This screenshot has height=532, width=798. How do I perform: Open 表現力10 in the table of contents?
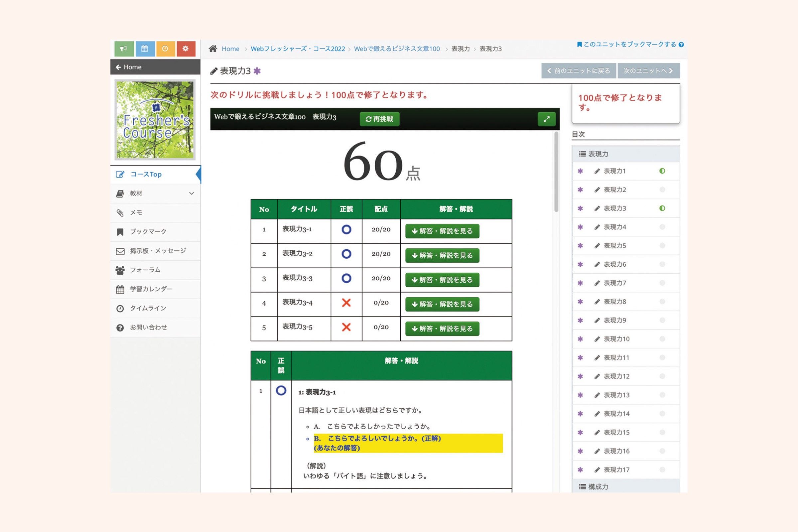pyautogui.click(x=626, y=339)
